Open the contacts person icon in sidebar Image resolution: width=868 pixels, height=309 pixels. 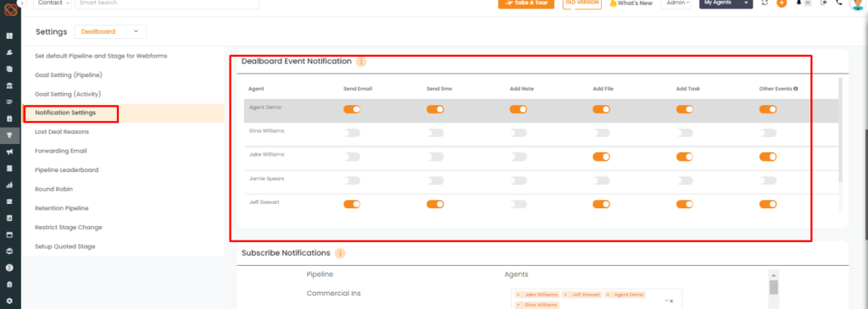[9, 52]
